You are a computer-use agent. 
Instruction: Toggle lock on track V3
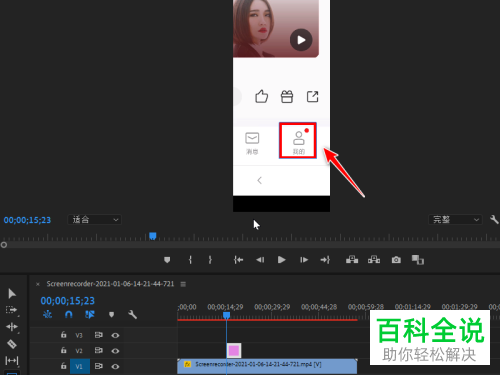pyautogui.click(x=63, y=335)
